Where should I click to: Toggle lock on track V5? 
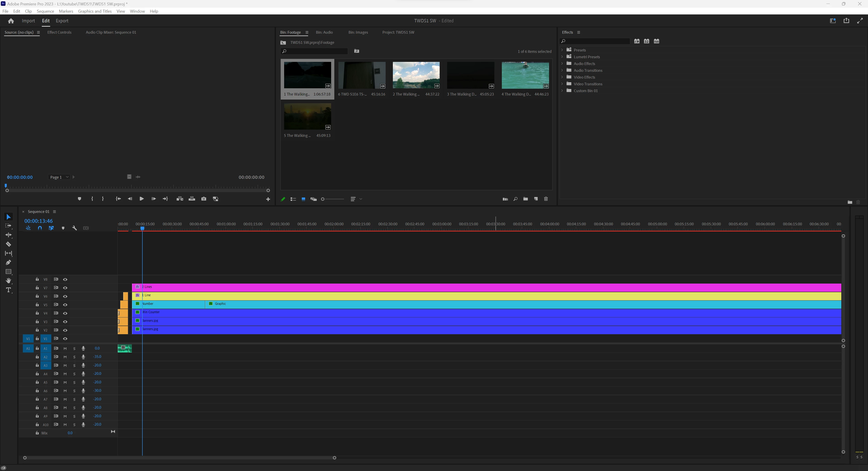pyautogui.click(x=37, y=305)
